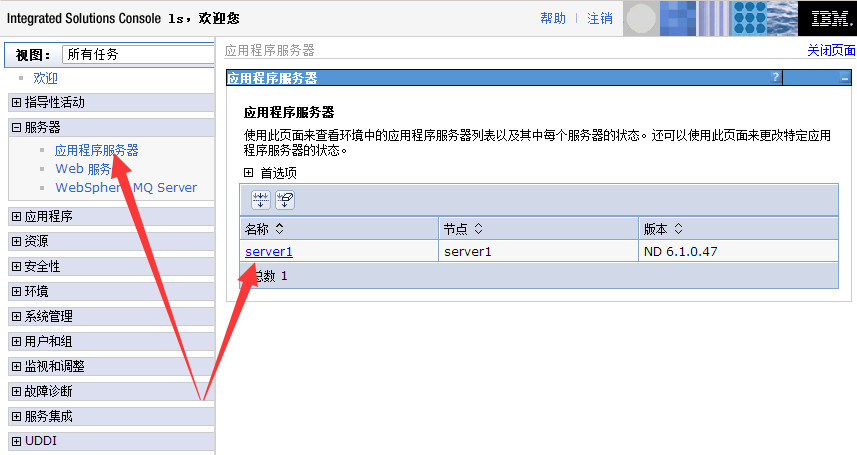
Task: Open Web 服务器 in sidebar
Action: click(x=83, y=169)
